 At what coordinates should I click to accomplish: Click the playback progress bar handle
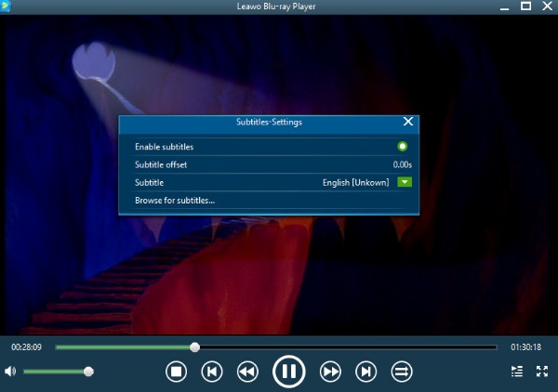[x=194, y=347]
